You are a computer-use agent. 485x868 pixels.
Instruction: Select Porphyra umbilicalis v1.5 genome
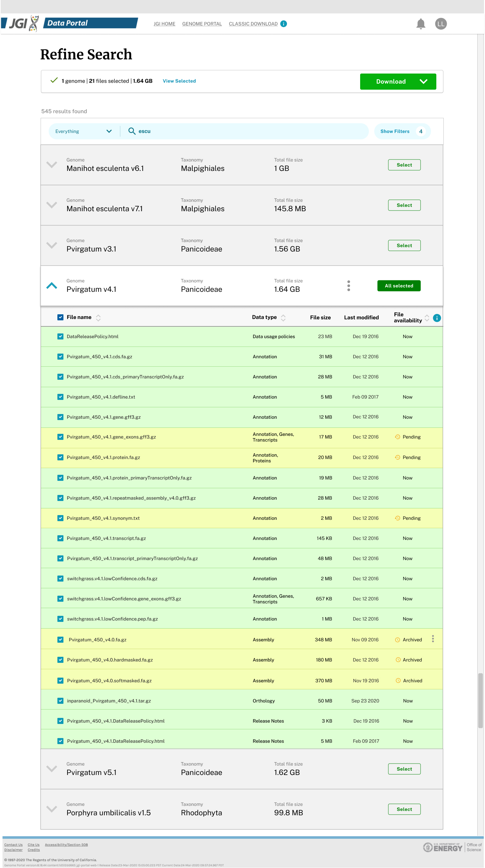404,809
